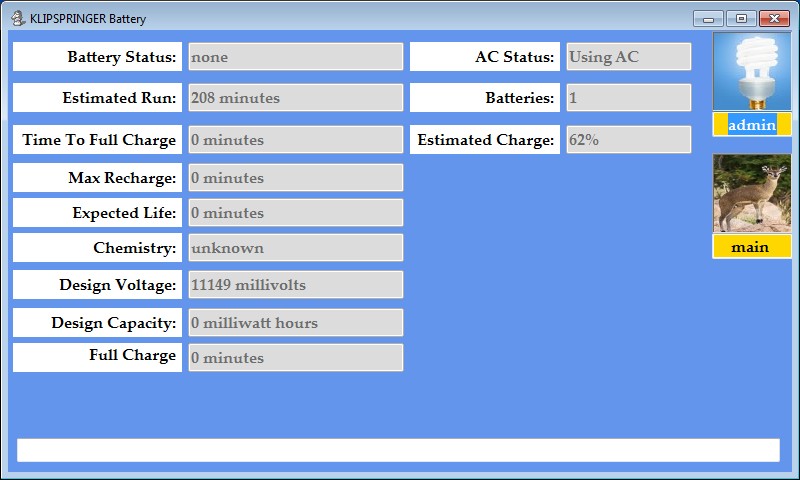800x480 pixels.
Task: Click the Max Recharge value field
Action: coord(295,178)
